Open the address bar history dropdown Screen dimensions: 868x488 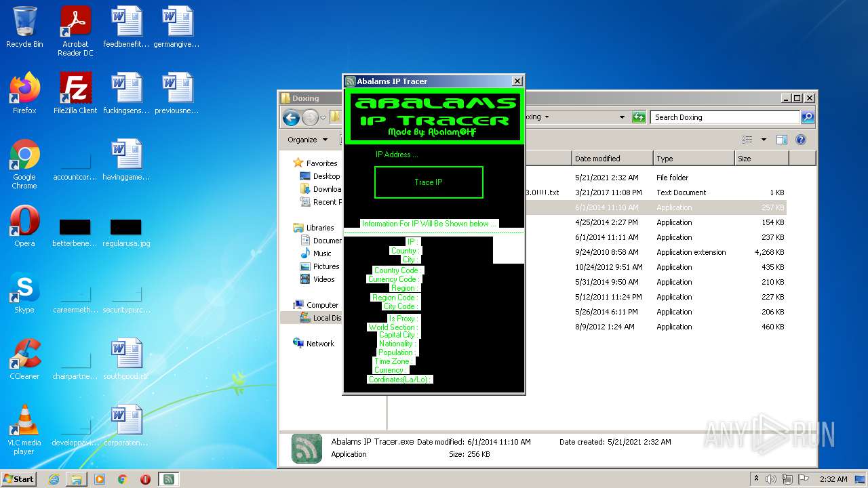click(622, 117)
